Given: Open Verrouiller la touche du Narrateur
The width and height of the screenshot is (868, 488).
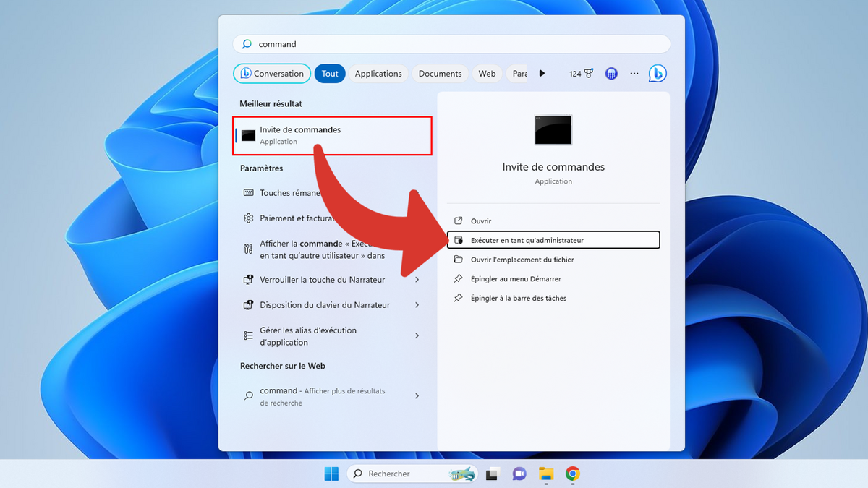Looking at the screenshot, I should [331, 280].
